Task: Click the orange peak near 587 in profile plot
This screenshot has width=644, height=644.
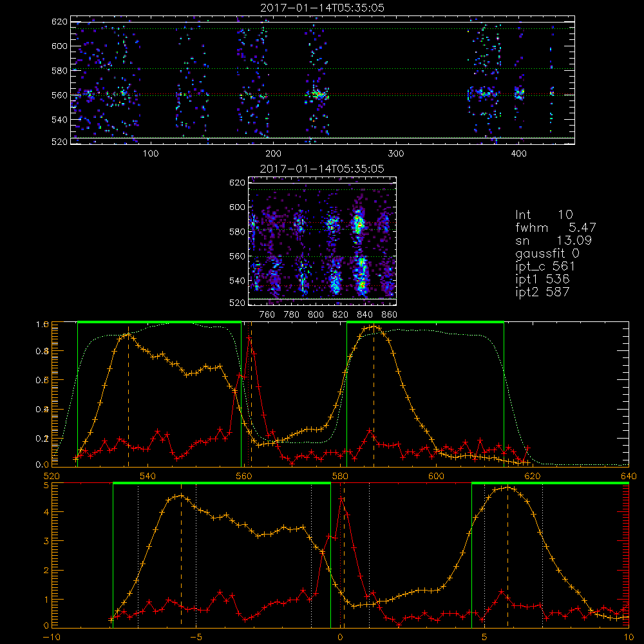Action: [x=374, y=327]
